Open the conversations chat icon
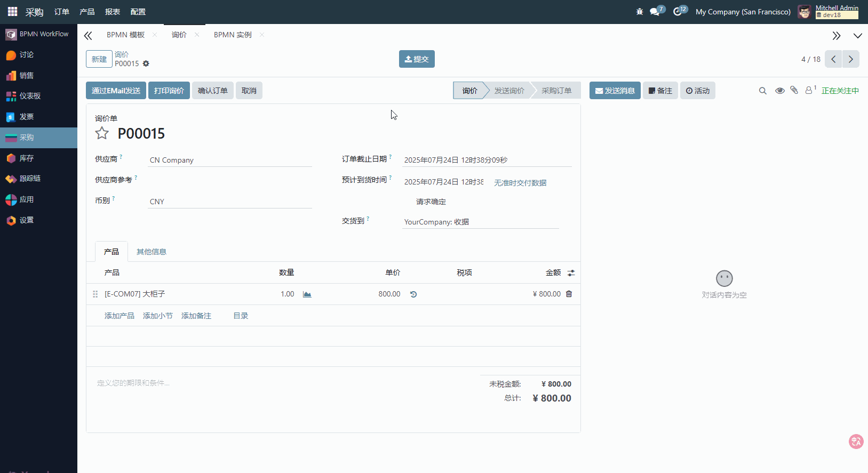The image size is (868, 473). (x=655, y=12)
